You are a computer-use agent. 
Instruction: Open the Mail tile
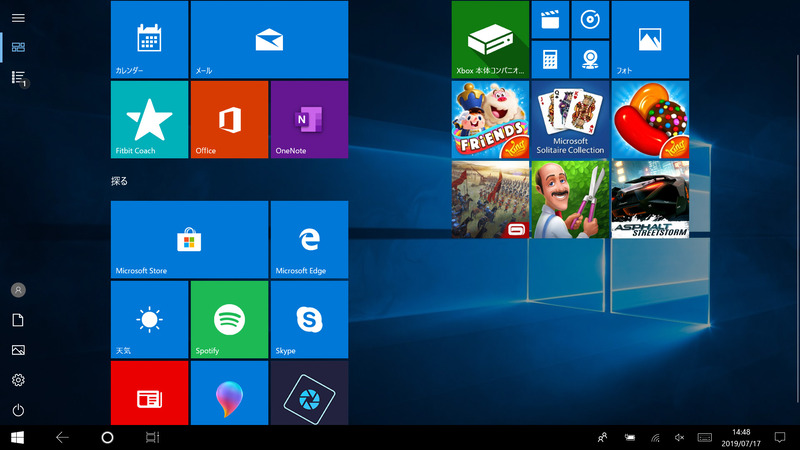[x=269, y=39]
